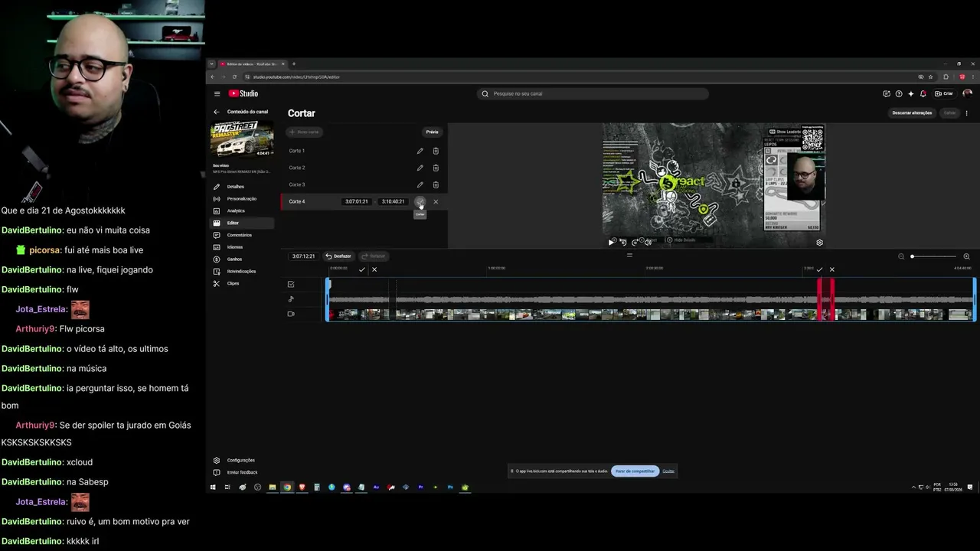
Task: Click the Prévia button
Action: [x=432, y=132]
